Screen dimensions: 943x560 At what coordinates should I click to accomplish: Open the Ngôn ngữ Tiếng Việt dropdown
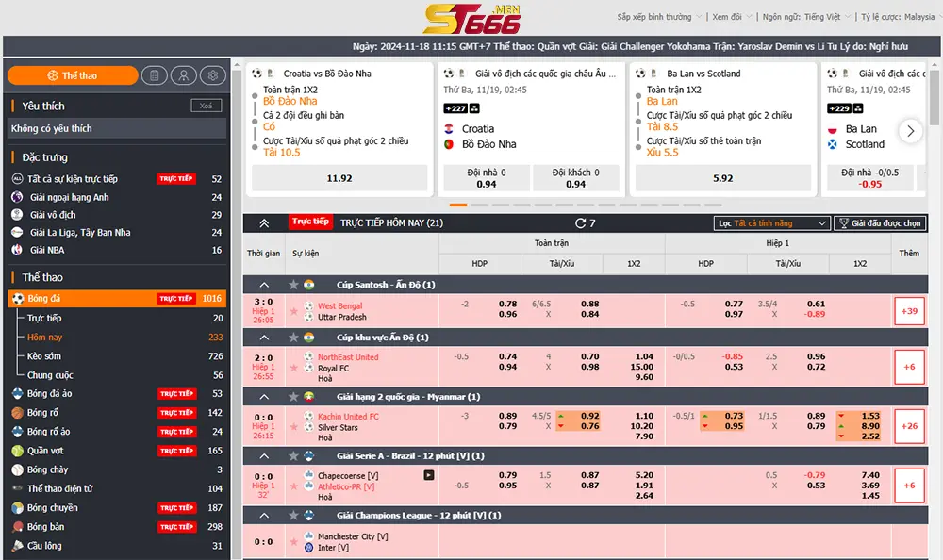[x=806, y=17]
